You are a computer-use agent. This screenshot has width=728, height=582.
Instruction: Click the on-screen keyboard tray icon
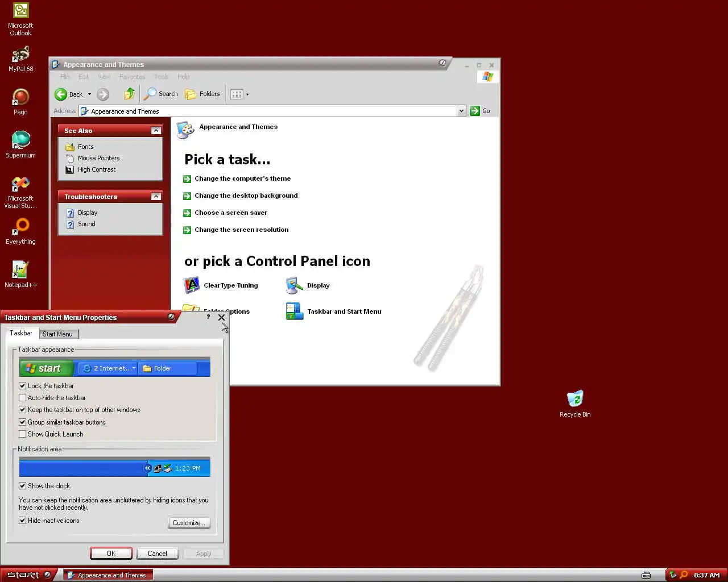[x=646, y=575]
